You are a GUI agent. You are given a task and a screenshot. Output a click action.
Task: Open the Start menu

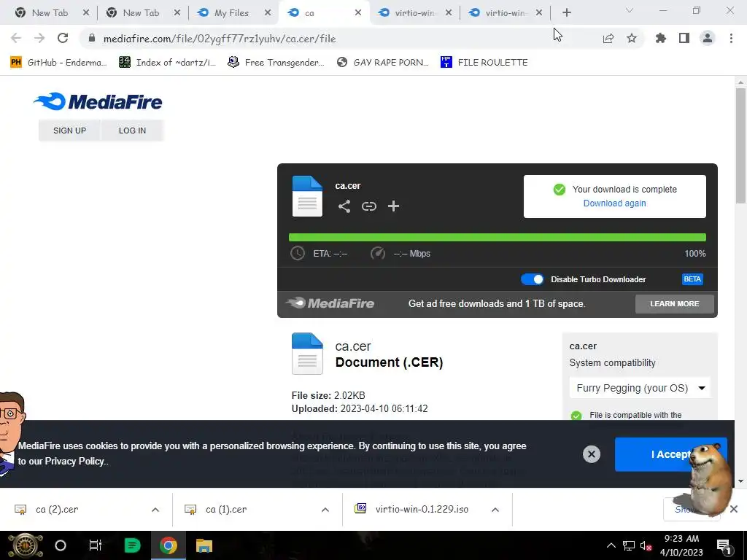[x=26, y=545]
